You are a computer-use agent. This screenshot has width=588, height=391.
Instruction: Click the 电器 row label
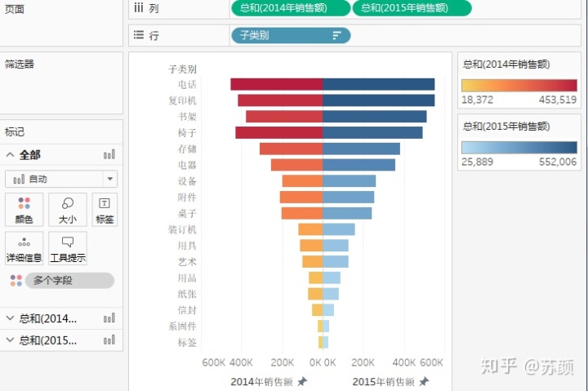click(187, 165)
